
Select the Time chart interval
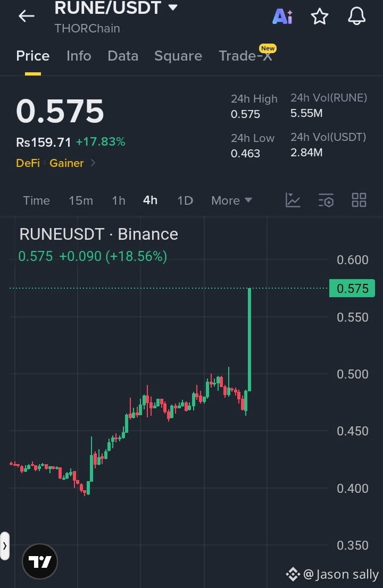pos(36,200)
